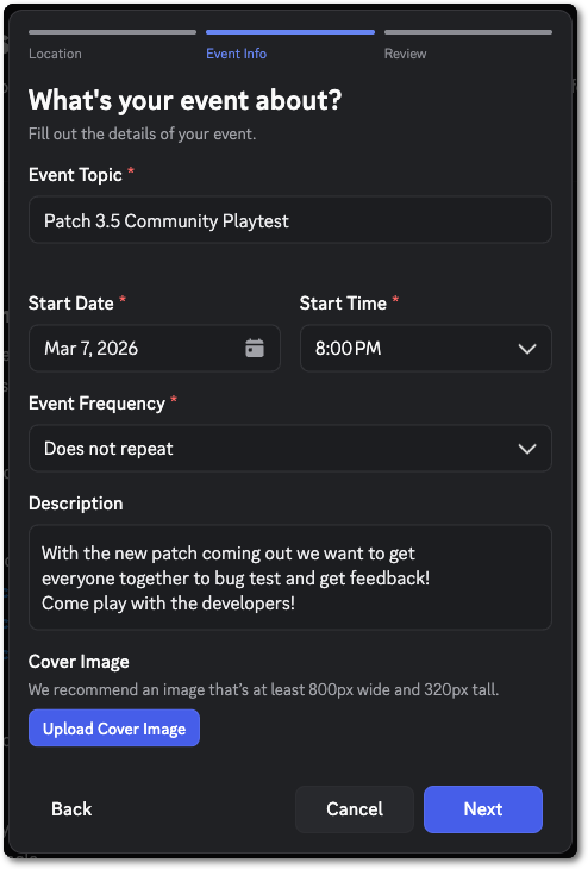Viewport: 588px width, 869px height.
Task: Click the Upload Cover Image button
Action: pos(114,728)
